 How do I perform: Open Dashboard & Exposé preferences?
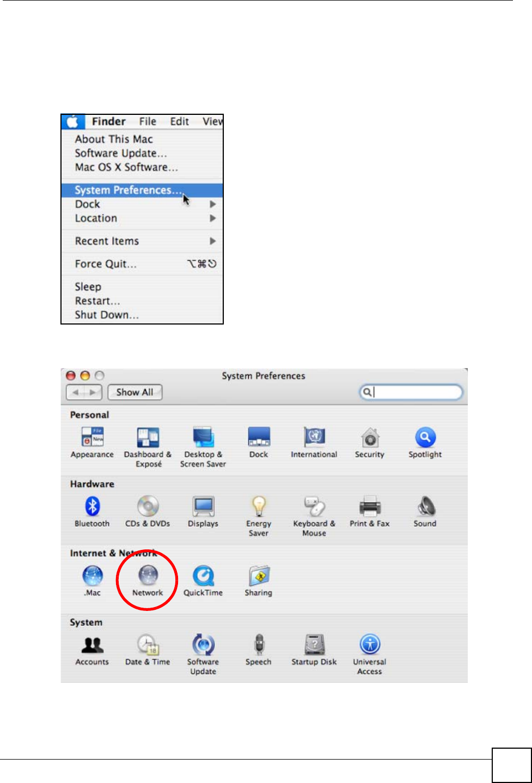click(148, 447)
